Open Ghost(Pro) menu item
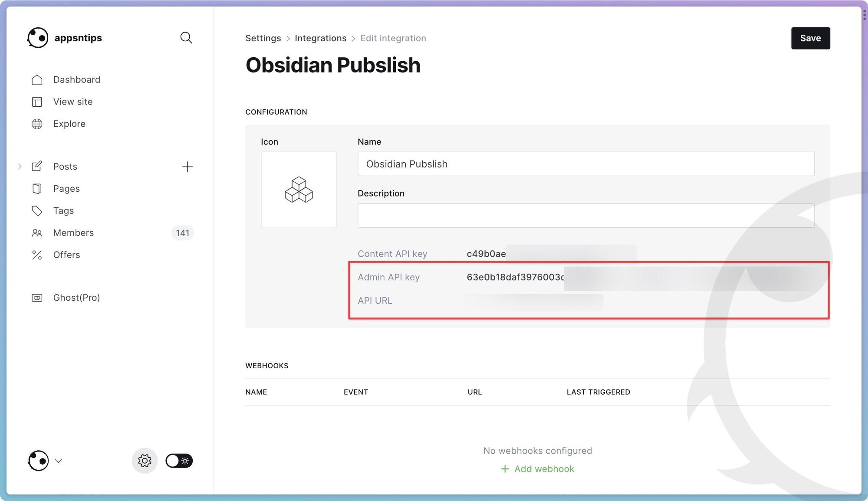 click(x=76, y=298)
